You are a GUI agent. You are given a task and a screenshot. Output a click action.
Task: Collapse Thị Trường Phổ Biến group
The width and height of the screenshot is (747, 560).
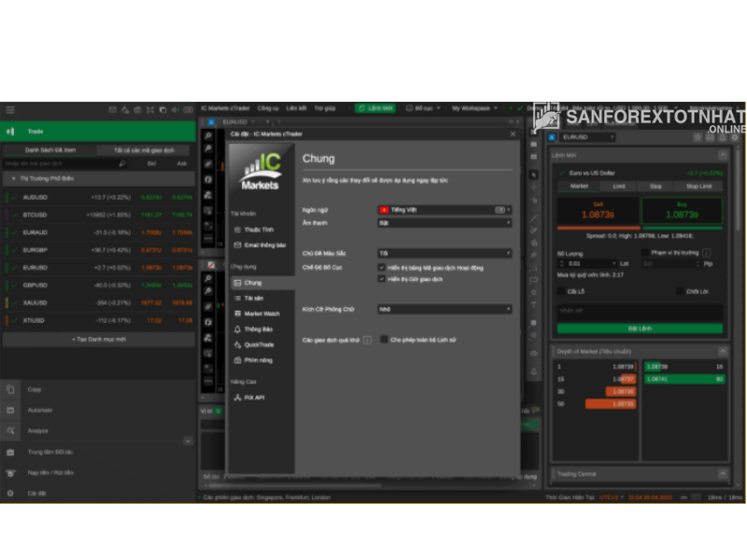point(13,178)
